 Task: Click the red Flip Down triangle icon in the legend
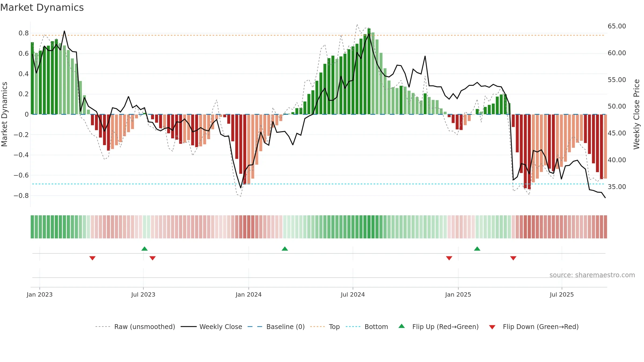[x=492, y=327]
